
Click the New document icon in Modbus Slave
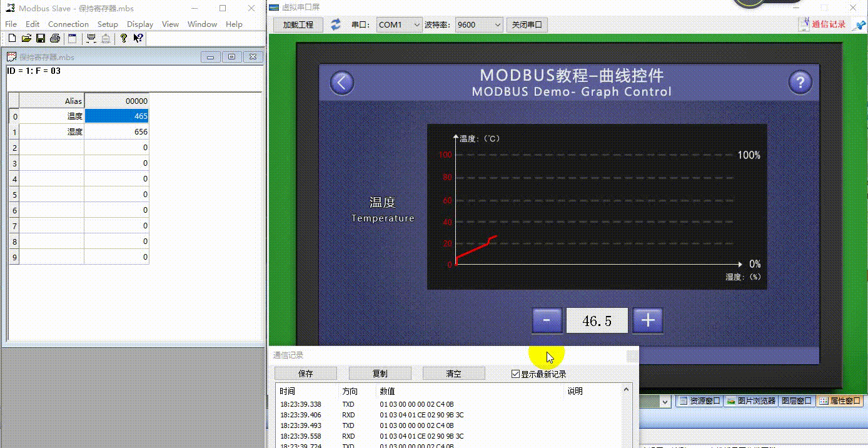(12, 38)
